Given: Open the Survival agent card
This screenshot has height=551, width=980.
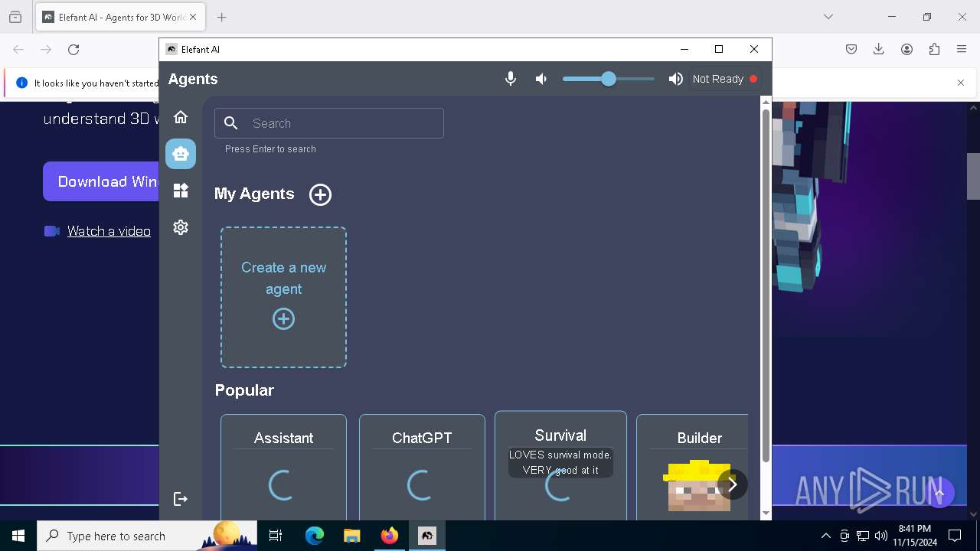Looking at the screenshot, I should pyautogui.click(x=560, y=466).
